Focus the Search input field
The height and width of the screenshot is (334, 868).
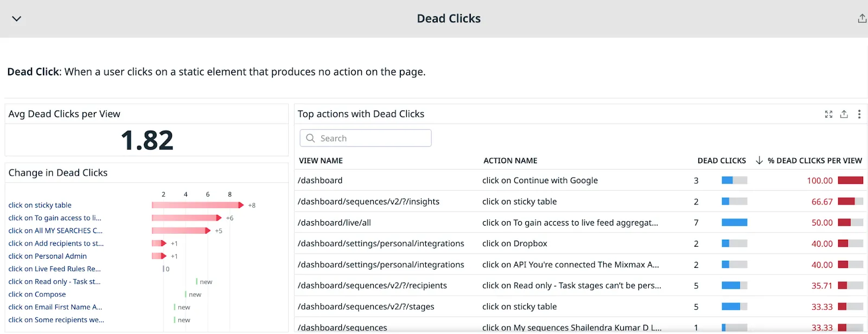pos(366,138)
